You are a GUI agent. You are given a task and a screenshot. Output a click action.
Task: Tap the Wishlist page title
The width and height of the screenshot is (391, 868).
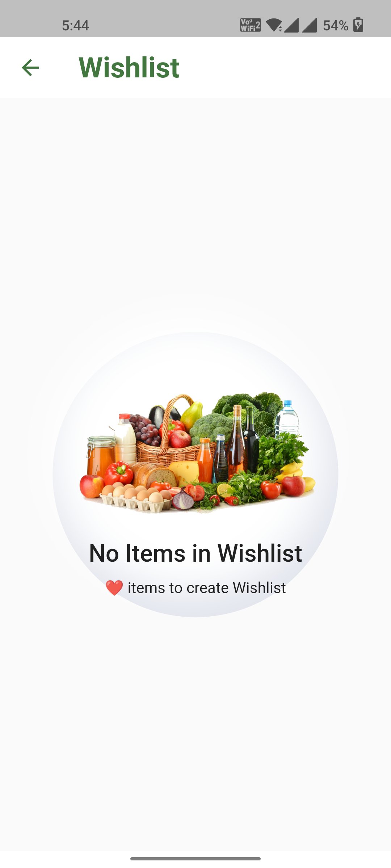[x=129, y=68]
